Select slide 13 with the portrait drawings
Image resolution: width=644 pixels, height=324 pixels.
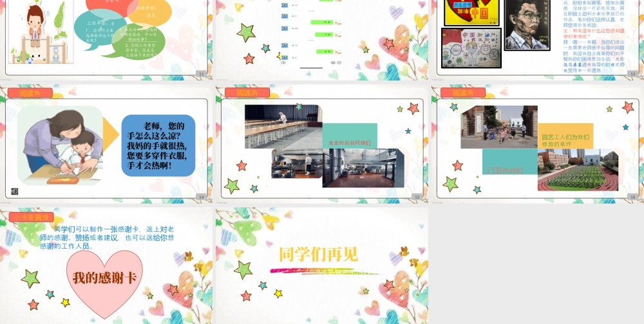(x=538, y=39)
